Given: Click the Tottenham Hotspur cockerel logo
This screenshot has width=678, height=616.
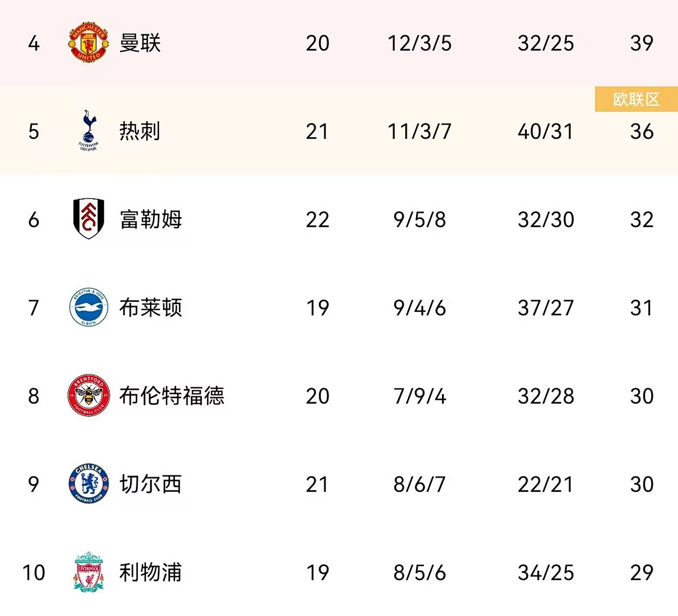Looking at the screenshot, I should point(89,130).
